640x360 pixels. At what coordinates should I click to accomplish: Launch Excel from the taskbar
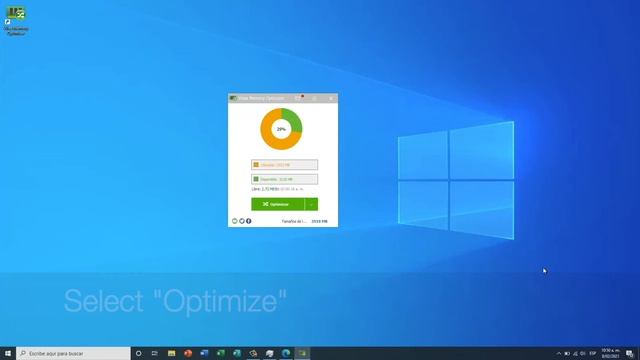220,353
